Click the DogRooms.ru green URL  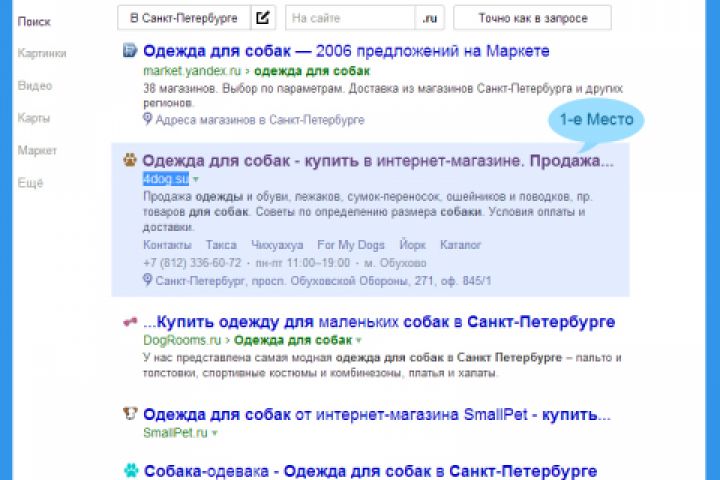[x=182, y=340]
